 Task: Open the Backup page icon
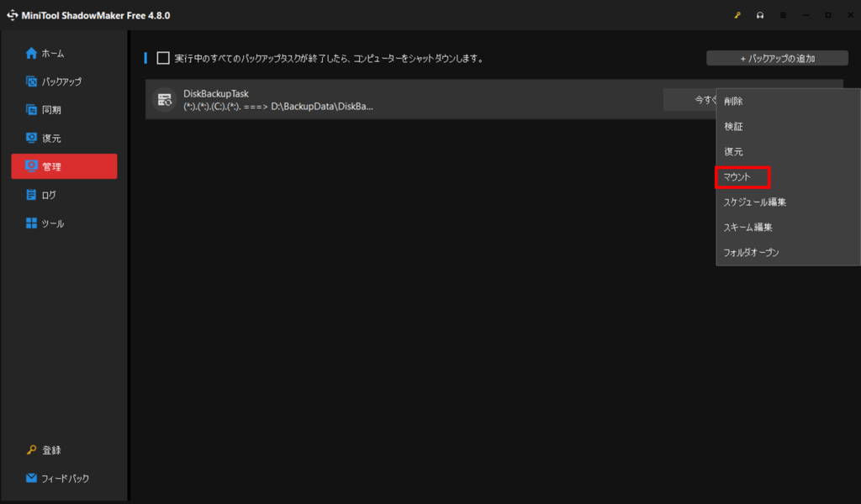(32, 81)
